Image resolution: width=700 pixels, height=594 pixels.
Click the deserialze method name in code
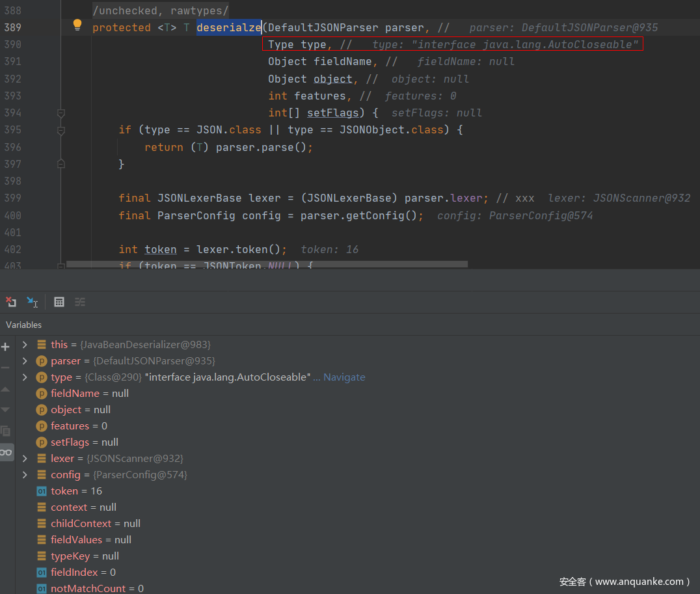228,27
